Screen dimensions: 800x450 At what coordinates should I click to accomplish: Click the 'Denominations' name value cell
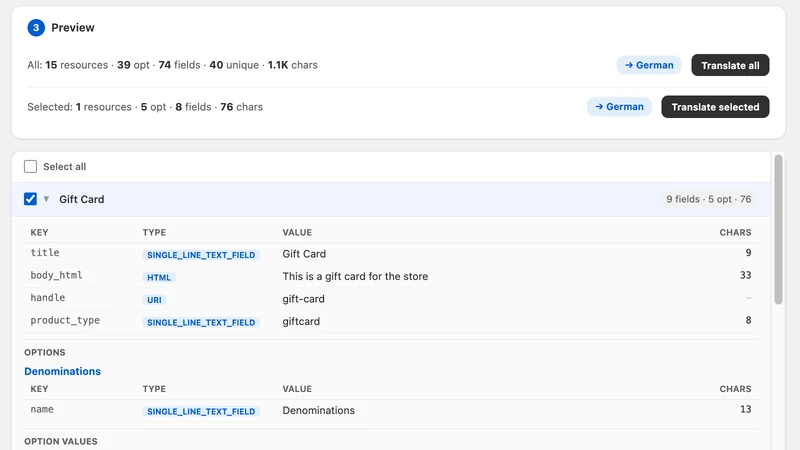pyautogui.click(x=318, y=410)
